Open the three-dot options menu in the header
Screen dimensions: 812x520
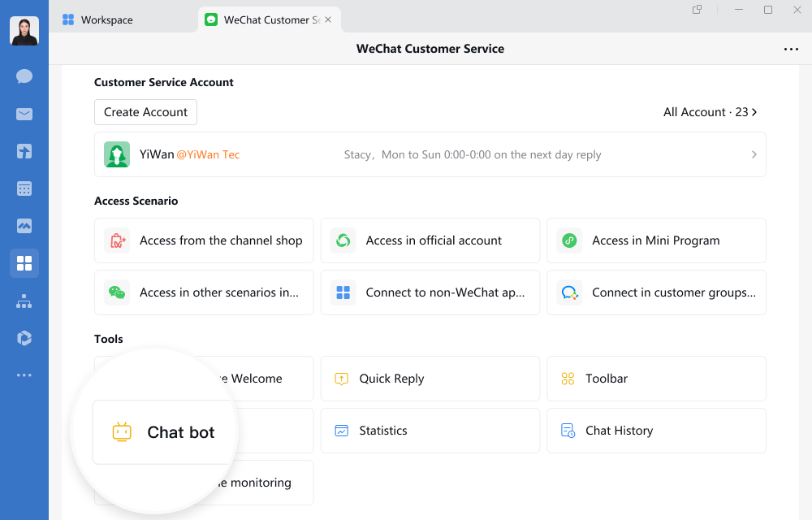pos(791,49)
